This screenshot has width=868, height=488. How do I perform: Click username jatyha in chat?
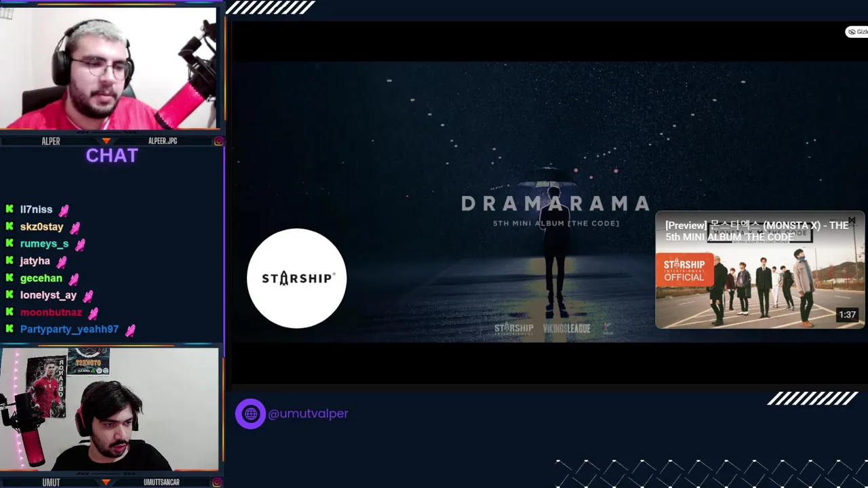[35, 260]
